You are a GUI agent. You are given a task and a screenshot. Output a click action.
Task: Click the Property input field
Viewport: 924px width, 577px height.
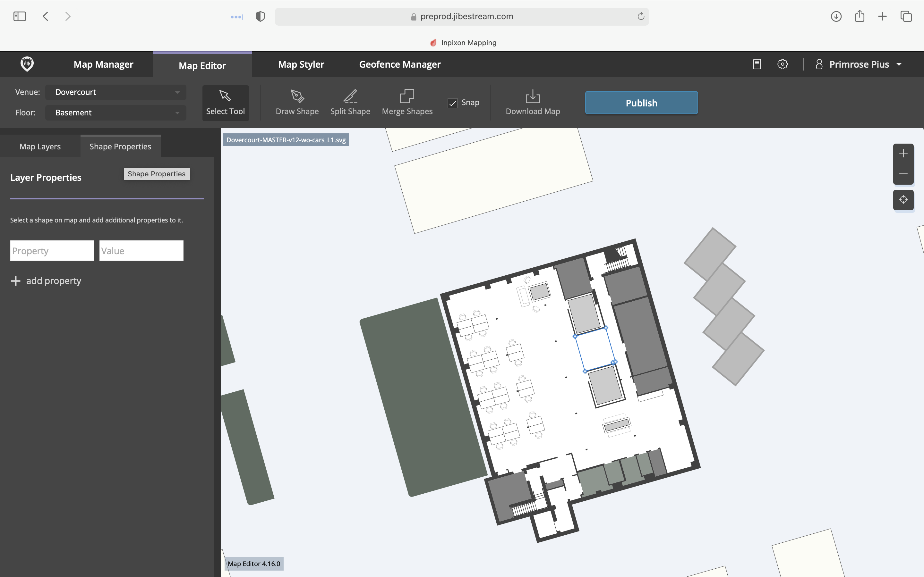pos(52,250)
